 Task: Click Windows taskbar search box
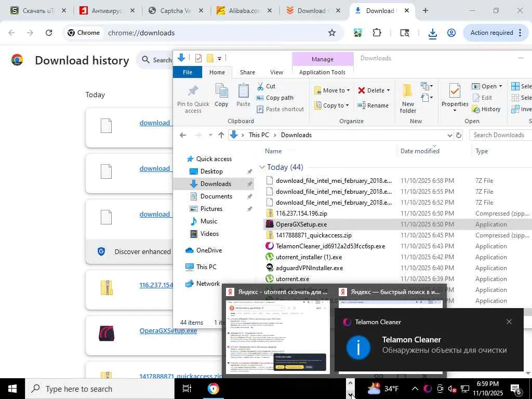[100, 389]
